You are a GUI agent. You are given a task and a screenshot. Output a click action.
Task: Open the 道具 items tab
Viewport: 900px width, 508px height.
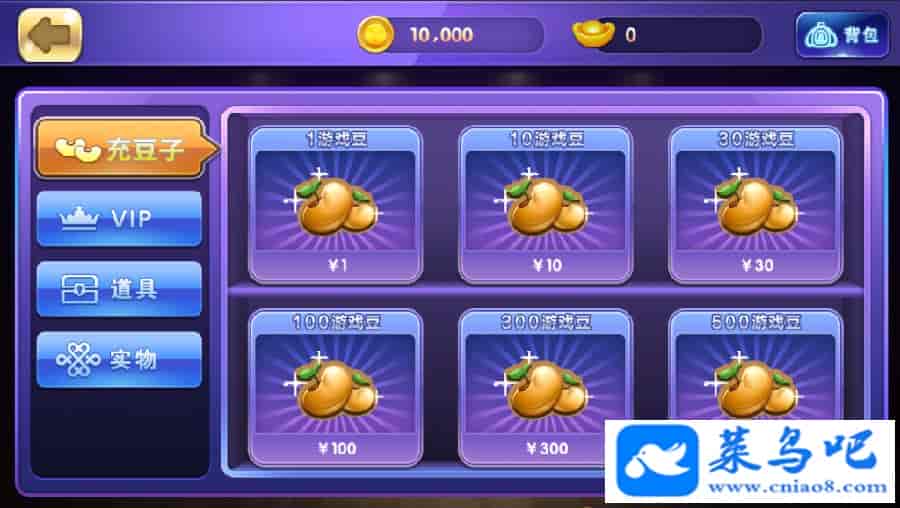click(x=119, y=289)
